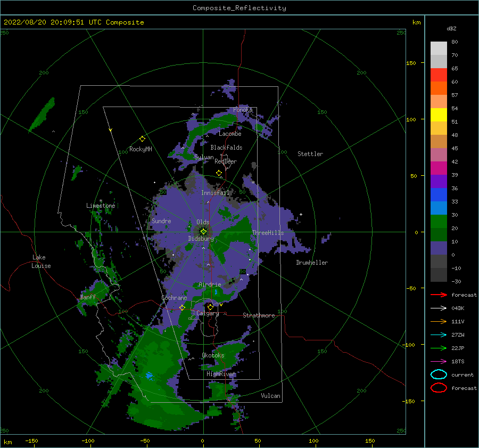Choose the green 22JP arrow icon
The width and height of the screenshot is (479, 448).
point(439,348)
